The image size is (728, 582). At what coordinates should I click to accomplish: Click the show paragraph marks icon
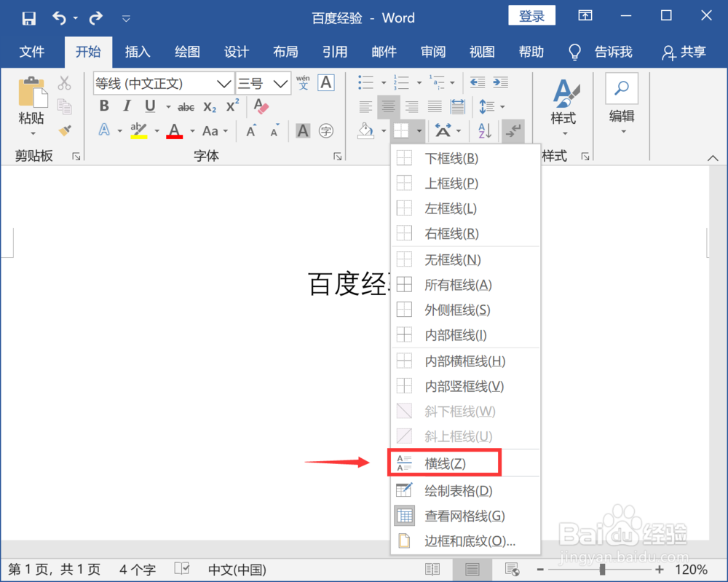(x=513, y=131)
